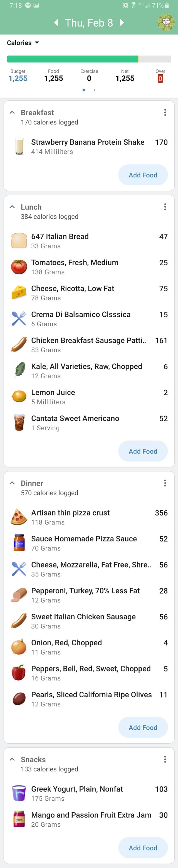Open the Calories dropdown

pyautogui.click(x=23, y=43)
